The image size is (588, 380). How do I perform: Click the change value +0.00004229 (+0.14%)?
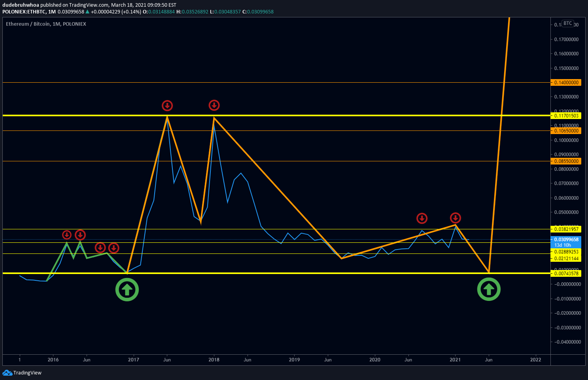point(116,11)
